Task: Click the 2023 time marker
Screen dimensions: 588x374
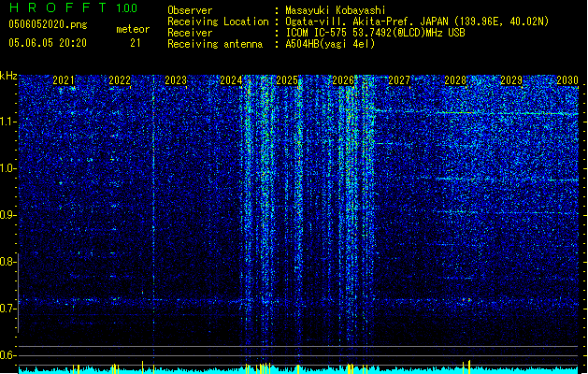Action: coord(176,80)
